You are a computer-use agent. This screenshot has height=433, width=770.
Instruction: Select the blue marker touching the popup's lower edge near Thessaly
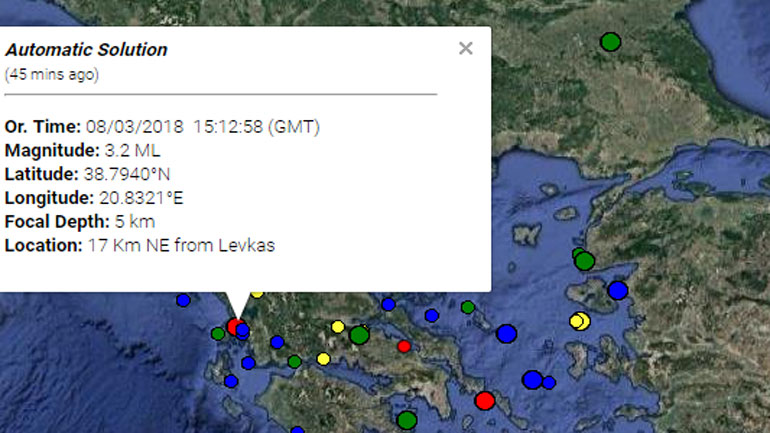[388, 304]
